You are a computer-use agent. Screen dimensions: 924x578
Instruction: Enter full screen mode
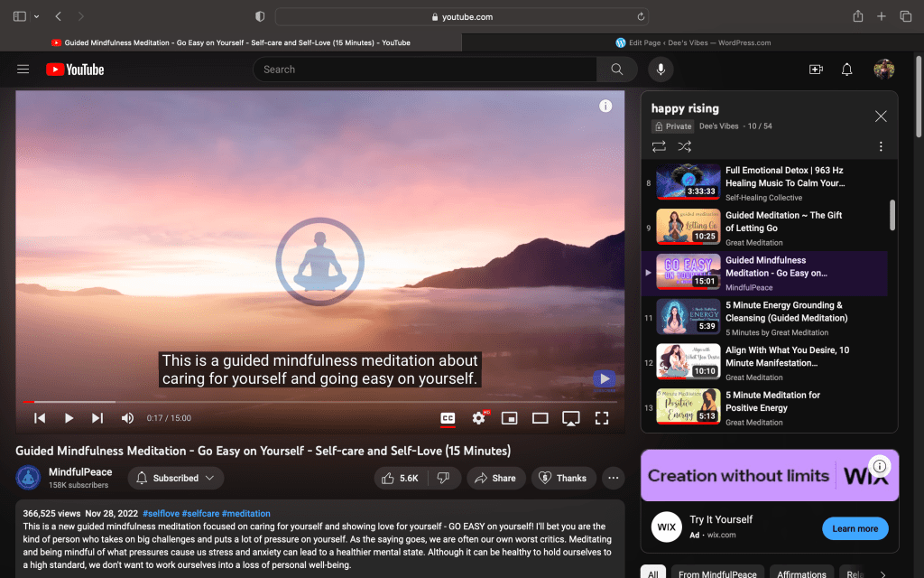(x=602, y=418)
